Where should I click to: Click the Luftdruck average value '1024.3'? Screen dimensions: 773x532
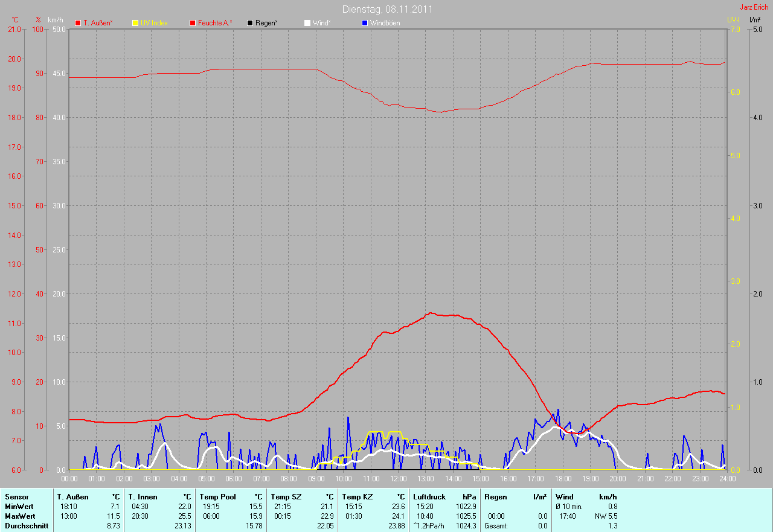click(x=466, y=526)
